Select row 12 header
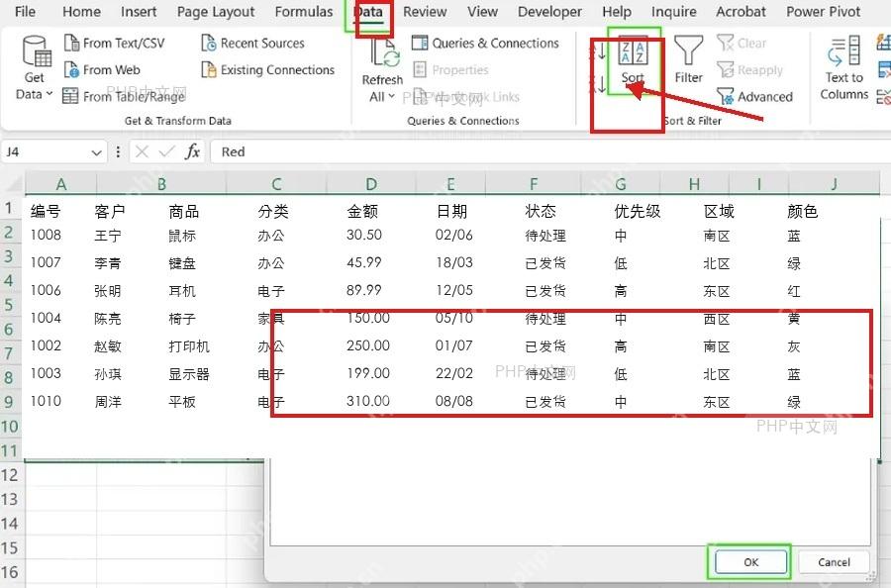The width and height of the screenshot is (891, 588). click(10, 474)
